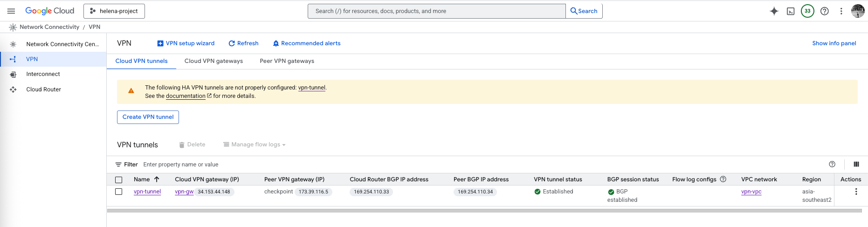
Task: Click the Flow log configs help icon
Action: click(723, 179)
